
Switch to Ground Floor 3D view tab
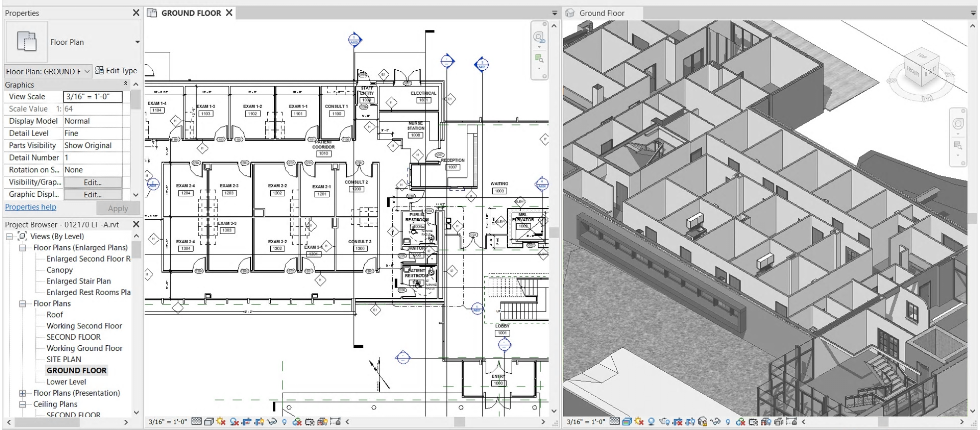601,13
